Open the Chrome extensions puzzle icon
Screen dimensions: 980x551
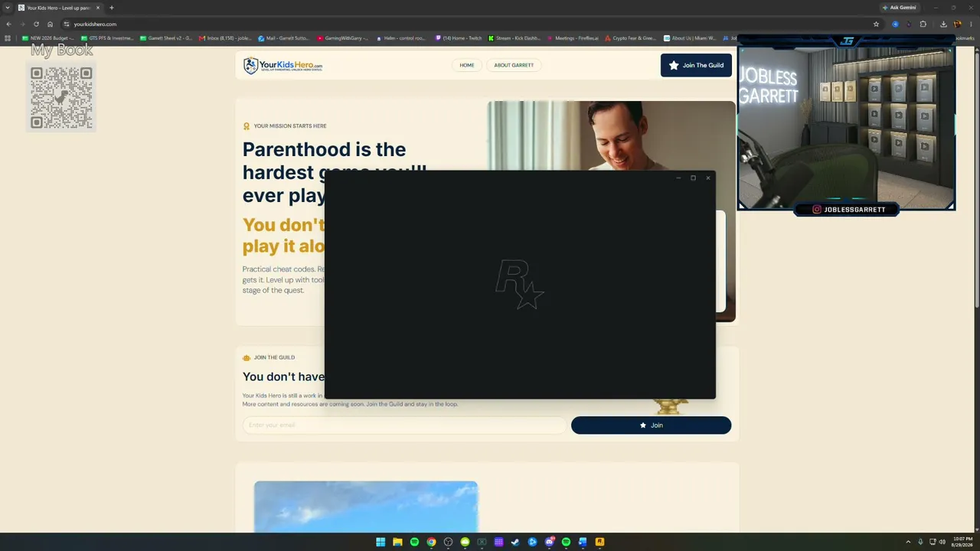pyautogui.click(x=923, y=24)
